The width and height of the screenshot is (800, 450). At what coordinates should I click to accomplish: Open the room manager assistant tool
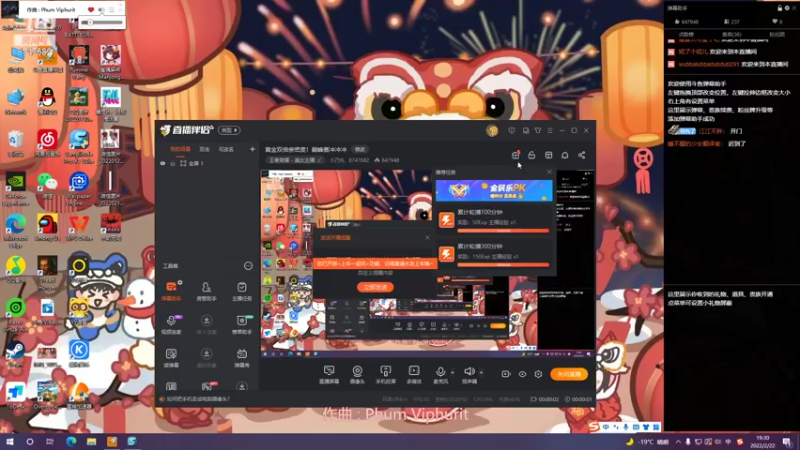206,290
